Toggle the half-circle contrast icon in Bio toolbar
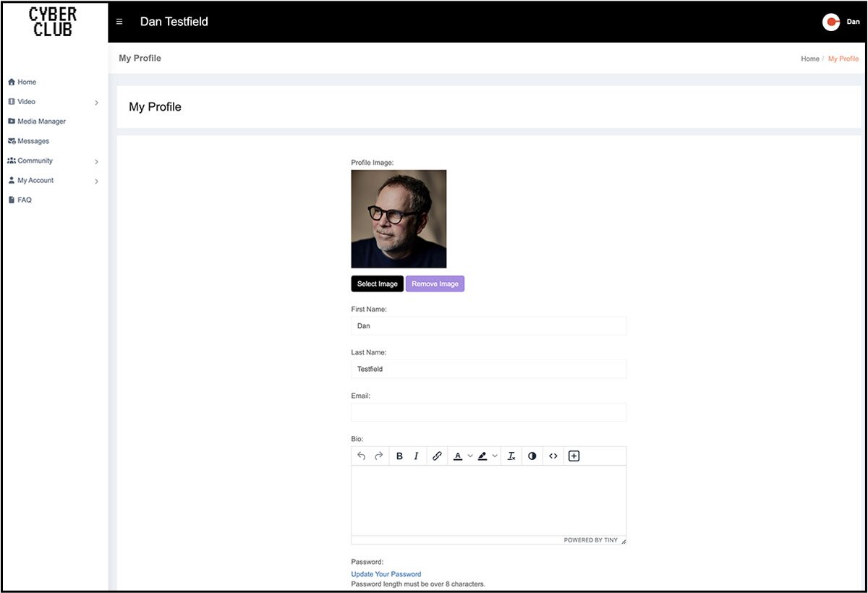Image resolution: width=868 pixels, height=593 pixels. pos(532,456)
